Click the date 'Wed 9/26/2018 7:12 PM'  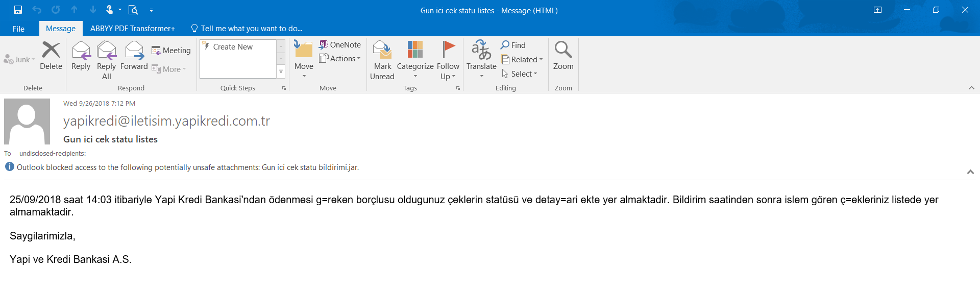click(x=99, y=104)
